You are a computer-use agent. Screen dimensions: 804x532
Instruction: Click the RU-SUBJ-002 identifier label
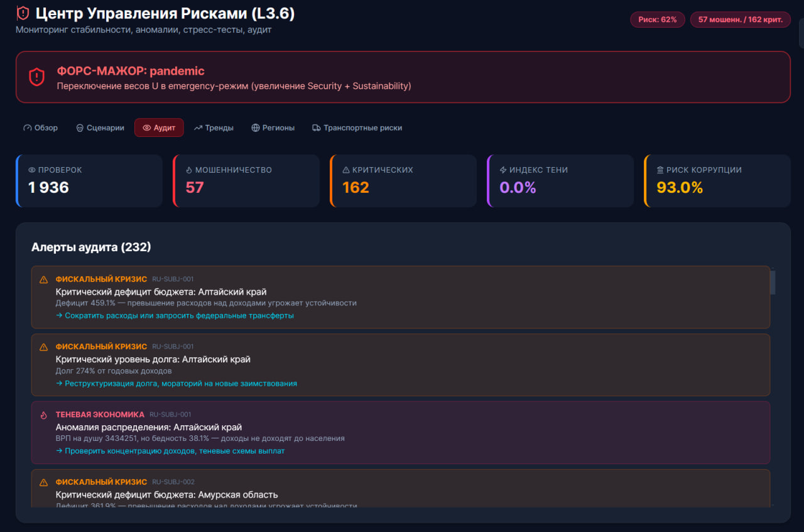pyautogui.click(x=173, y=482)
